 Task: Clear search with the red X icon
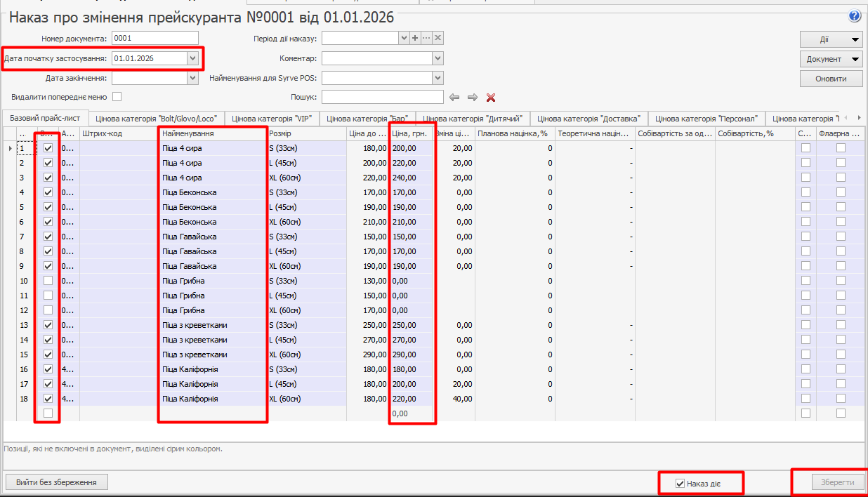click(491, 97)
